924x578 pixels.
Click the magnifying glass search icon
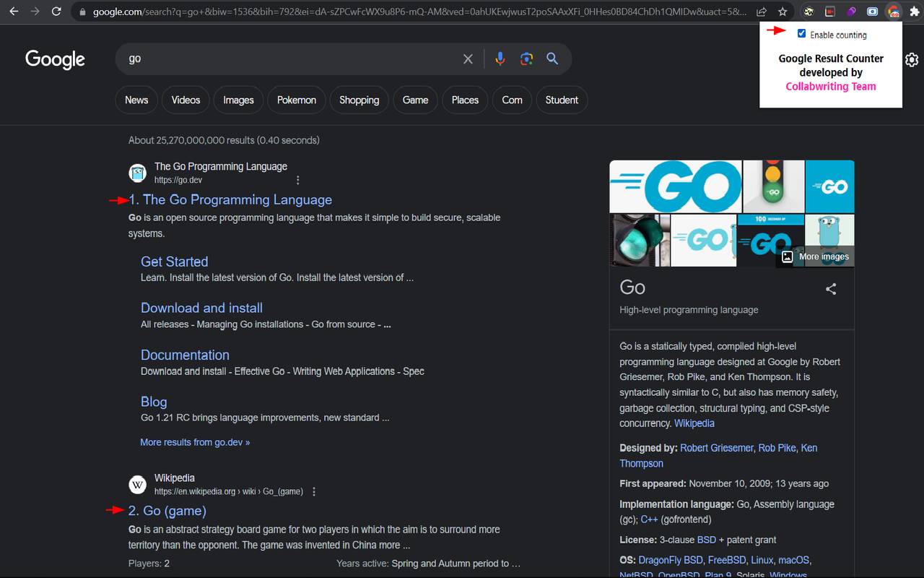coord(552,59)
